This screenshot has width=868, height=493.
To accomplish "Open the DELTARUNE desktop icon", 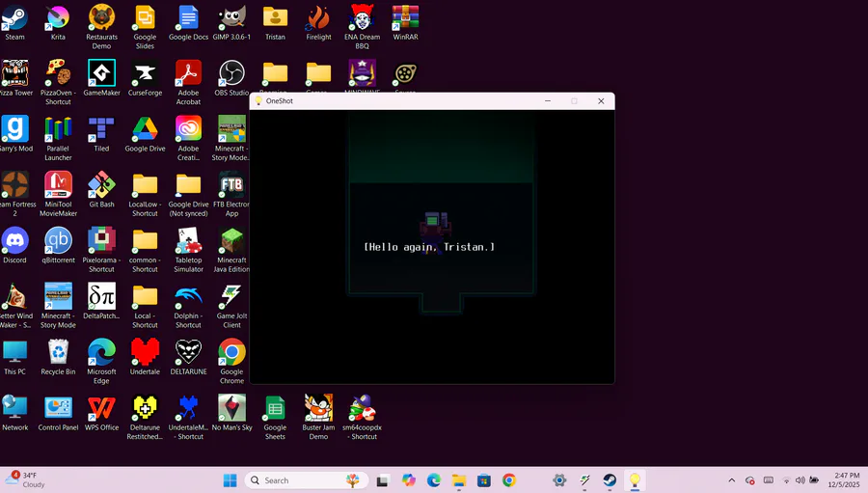I will point(188,357).
